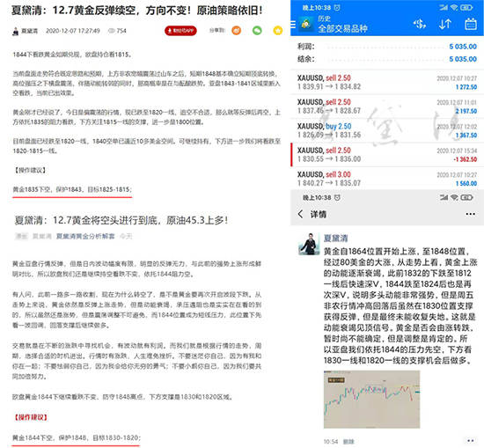The width and height of the screenshot is (484, 448).
Task: Click the 夏黛清黄金分析解套 tag link
Action: pos(85,236)
